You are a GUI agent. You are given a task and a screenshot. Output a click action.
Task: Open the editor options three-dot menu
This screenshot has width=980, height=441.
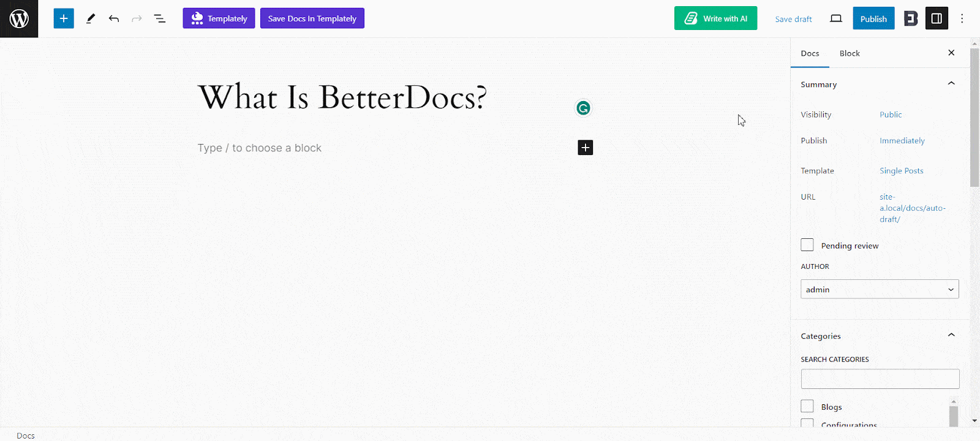[x=962, y=18]
